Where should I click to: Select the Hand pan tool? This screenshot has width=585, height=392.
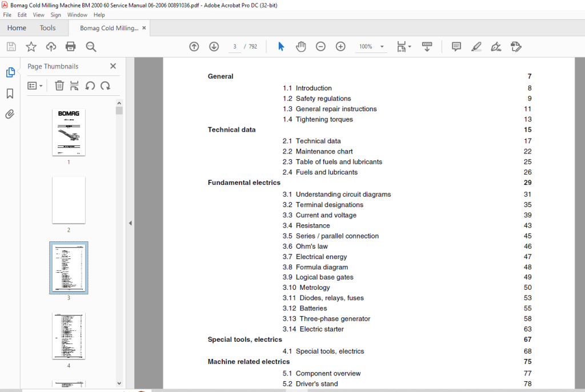[x=300, y=47]
